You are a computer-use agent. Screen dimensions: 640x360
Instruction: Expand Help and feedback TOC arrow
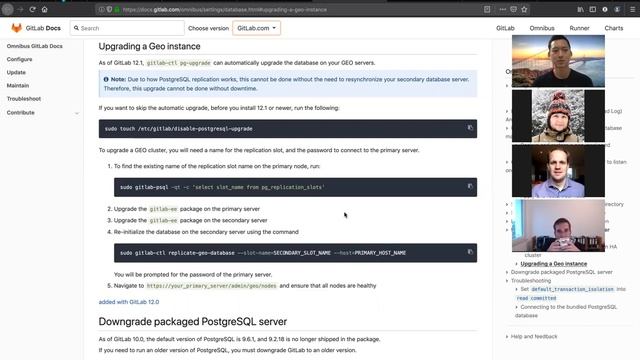click(x=507, y=337)
